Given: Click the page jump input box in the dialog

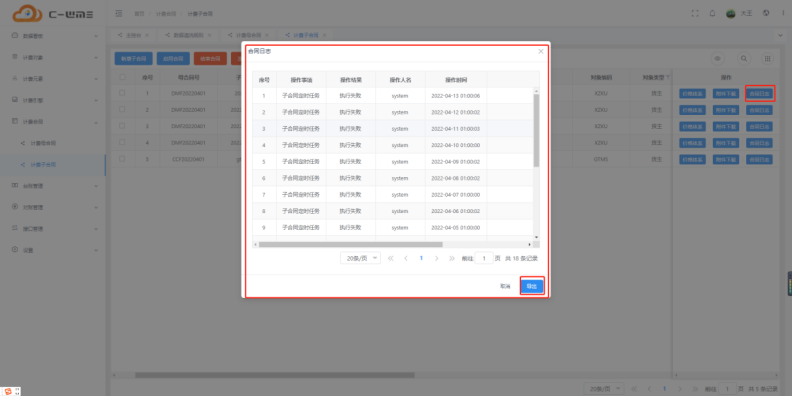Looking at the screenshot, I should (x=484, y=258).
